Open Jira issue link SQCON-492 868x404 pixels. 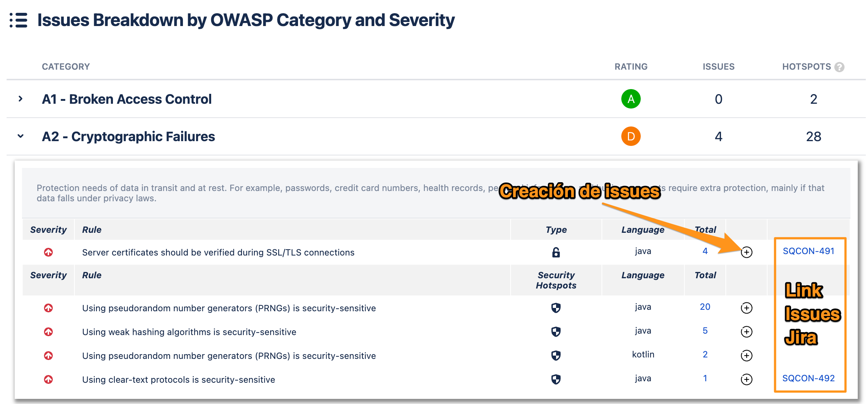(809, 378)
